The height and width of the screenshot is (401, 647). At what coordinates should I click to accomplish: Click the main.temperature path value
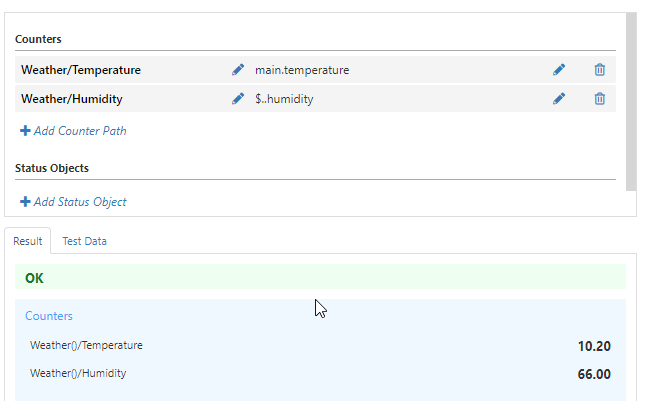click(302, 70)
